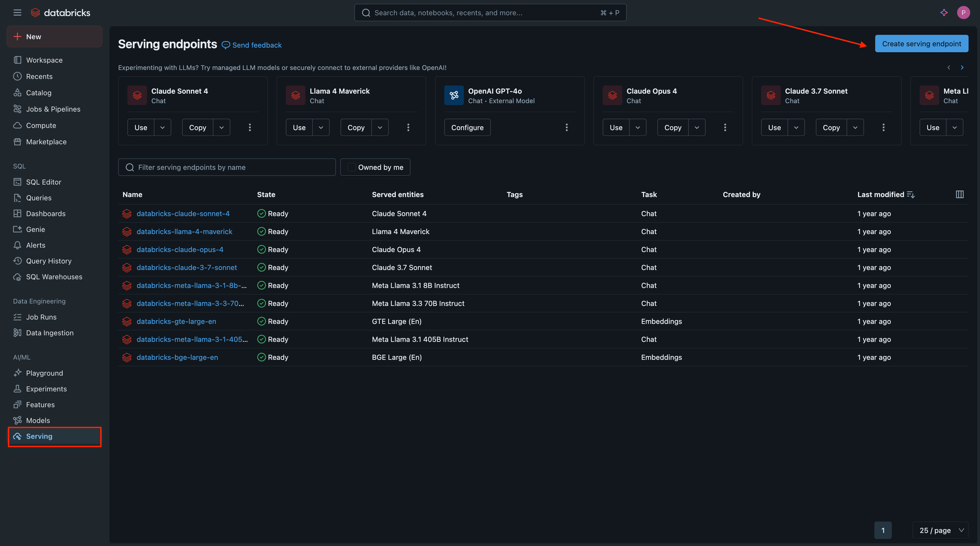Screen dimensions: 980x546
Task: Select Serving in the sidebar
Action: 39,436
